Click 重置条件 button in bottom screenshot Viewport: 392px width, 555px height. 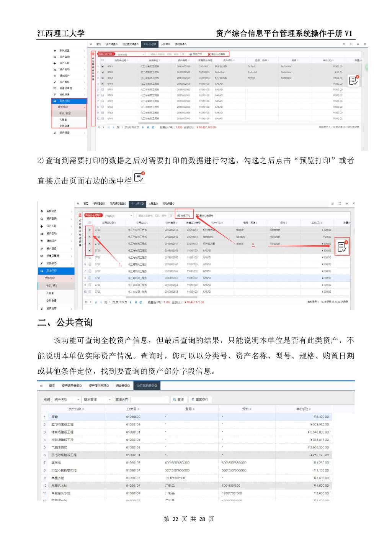coord(200,399)
